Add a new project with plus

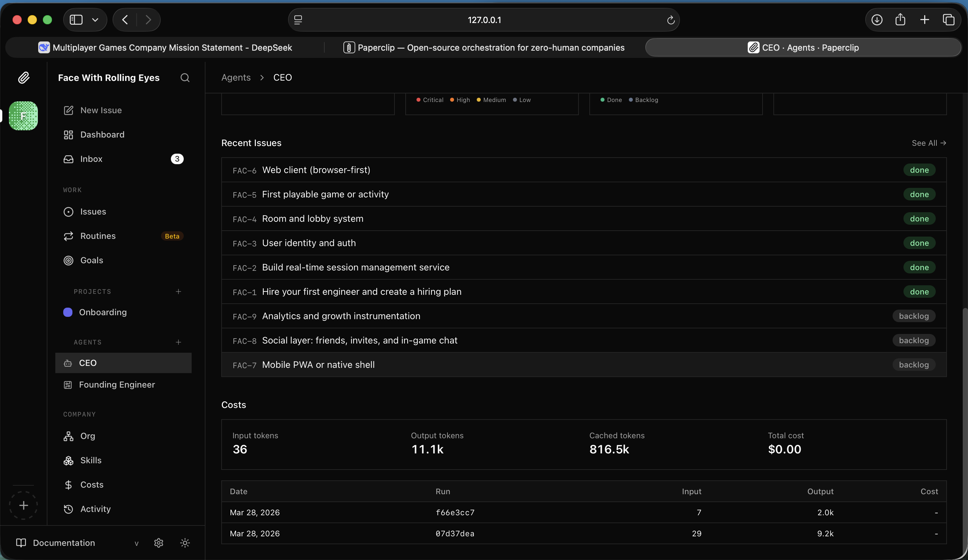178,292
